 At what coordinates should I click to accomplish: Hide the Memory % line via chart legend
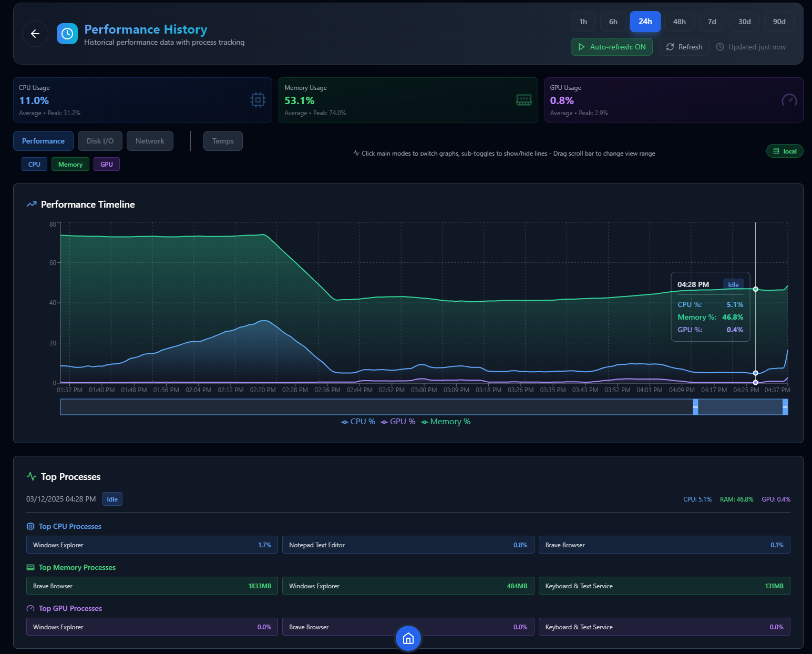(445, 421)
